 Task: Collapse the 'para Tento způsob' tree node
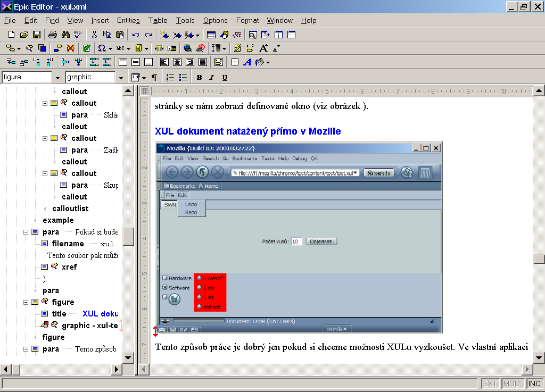(26, 349)
